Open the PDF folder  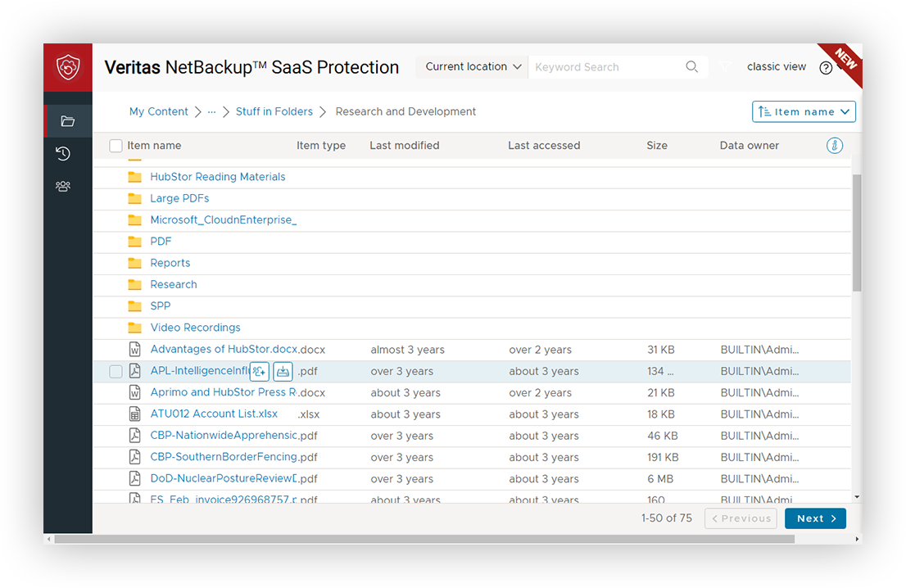(161, 242)
